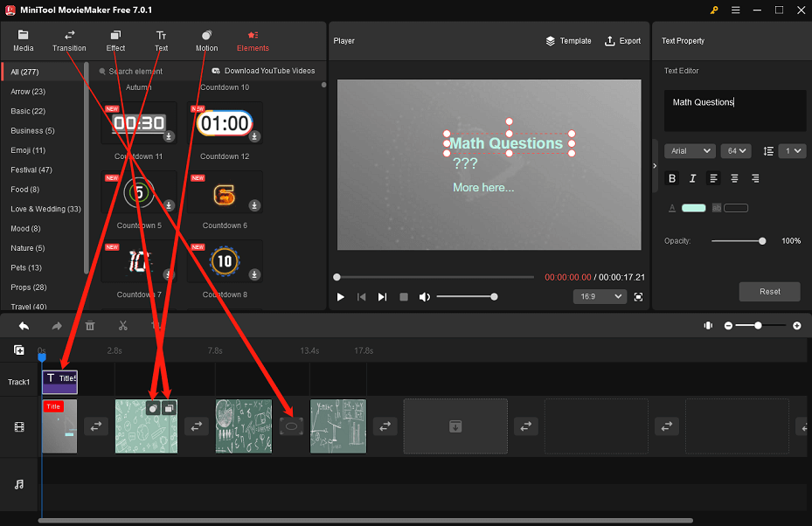Select the Basic (22) category
This screenshot has width=812, height=526.
coord(28,111)
